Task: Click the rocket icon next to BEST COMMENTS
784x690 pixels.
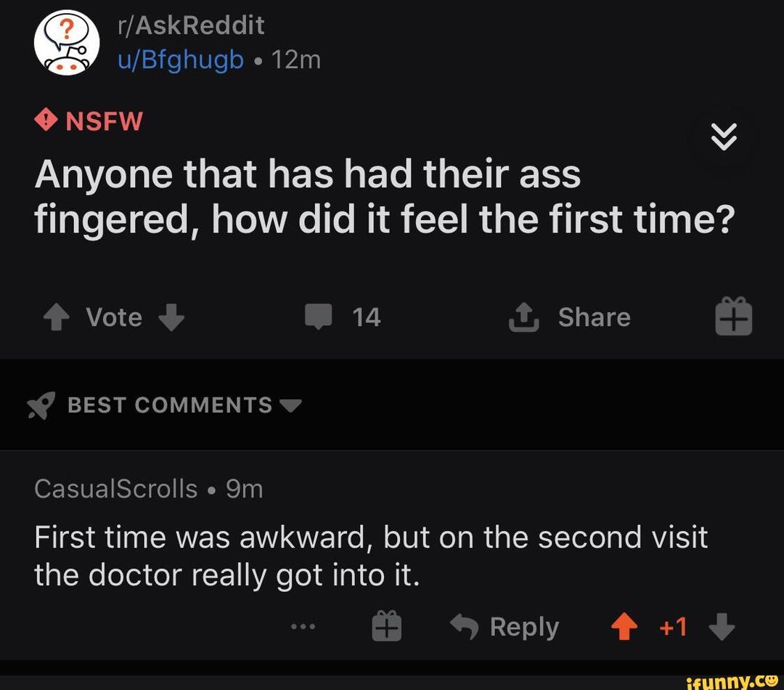Action: (x=41, y=405)
